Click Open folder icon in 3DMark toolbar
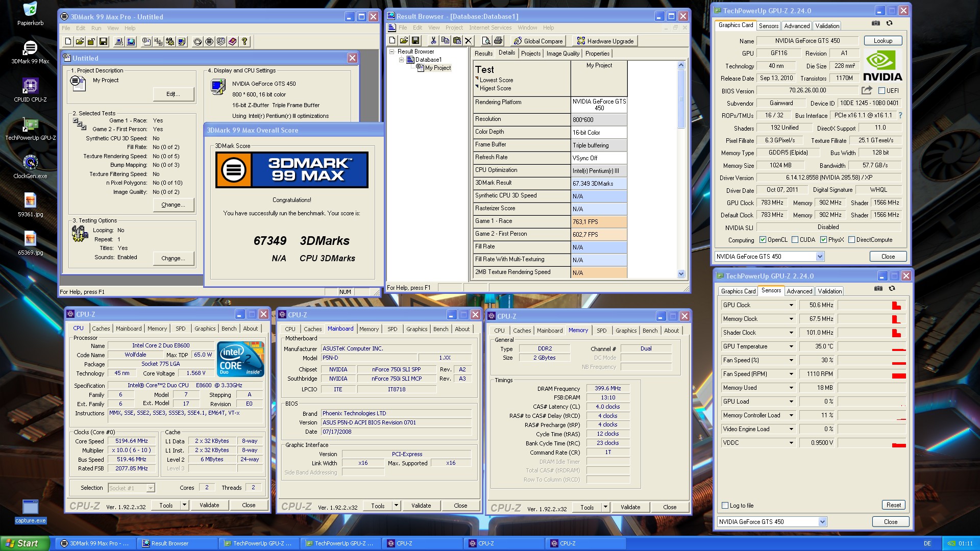 coord(80,41)
